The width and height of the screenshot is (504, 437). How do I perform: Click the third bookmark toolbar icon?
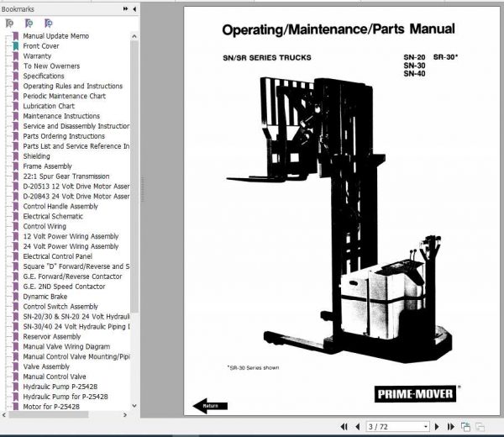click(48, 24)
